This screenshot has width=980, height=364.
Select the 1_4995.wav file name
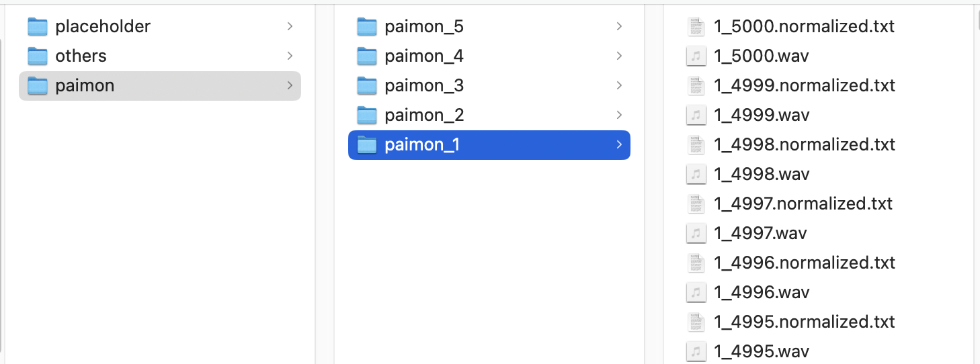(x=762, y=351)
